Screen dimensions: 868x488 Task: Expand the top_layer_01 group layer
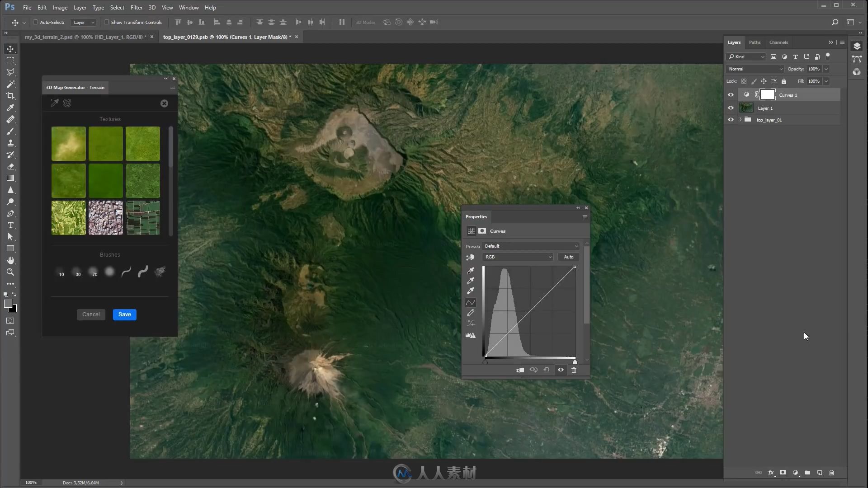click(x=739, y=120)
